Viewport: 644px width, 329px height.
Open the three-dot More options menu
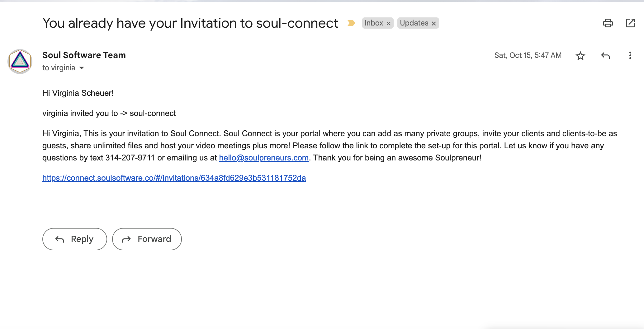coord(630,56)
